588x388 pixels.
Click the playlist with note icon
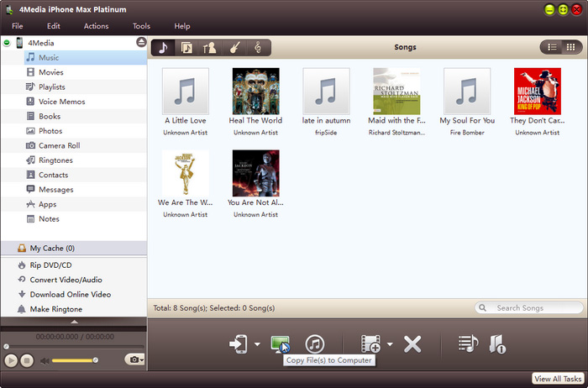tap(468, 343)
